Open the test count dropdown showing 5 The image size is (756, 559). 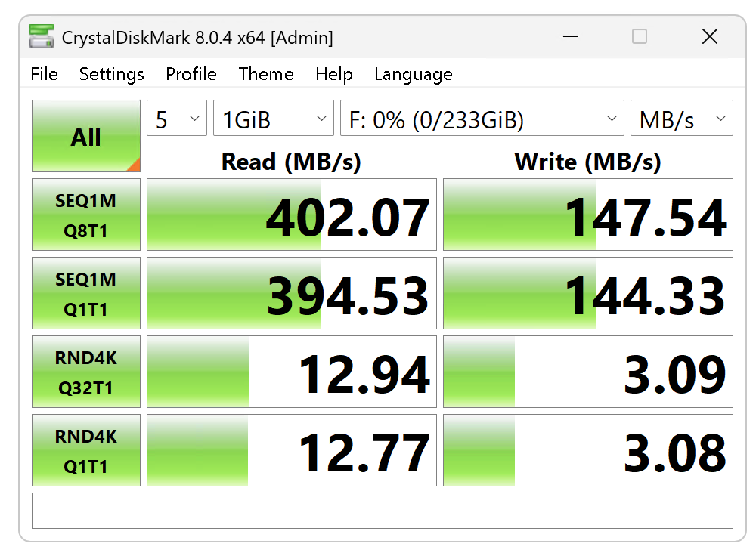tap(177, 119)
